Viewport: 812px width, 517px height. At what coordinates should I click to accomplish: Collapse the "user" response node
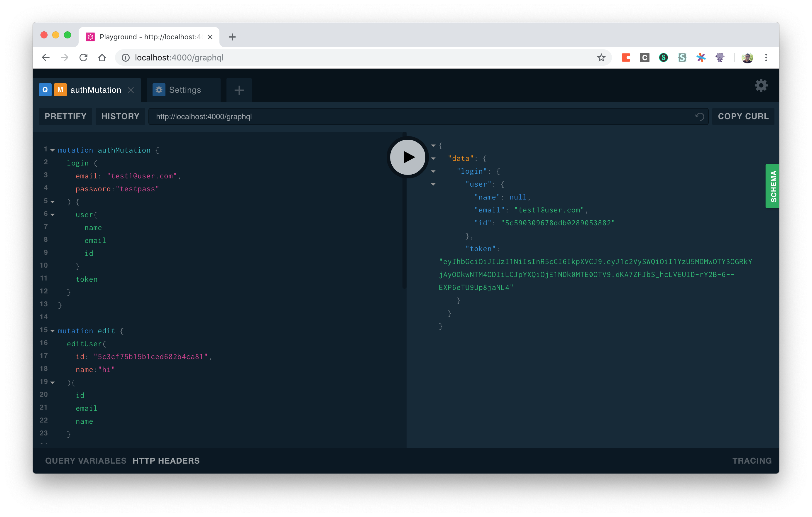433,185
